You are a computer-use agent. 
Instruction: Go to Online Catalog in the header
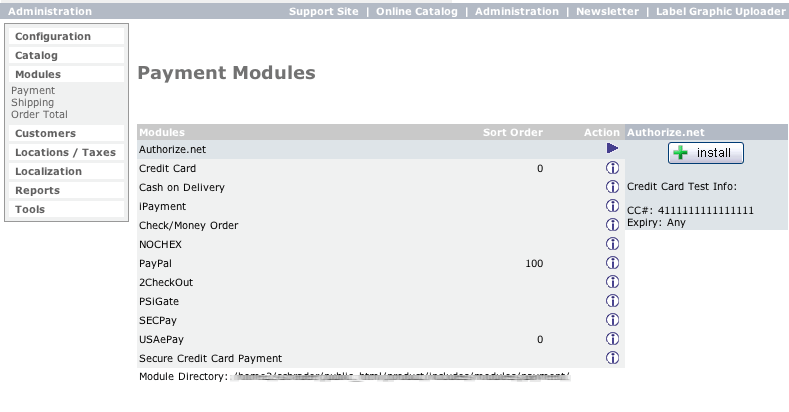[x=417, y=12]
